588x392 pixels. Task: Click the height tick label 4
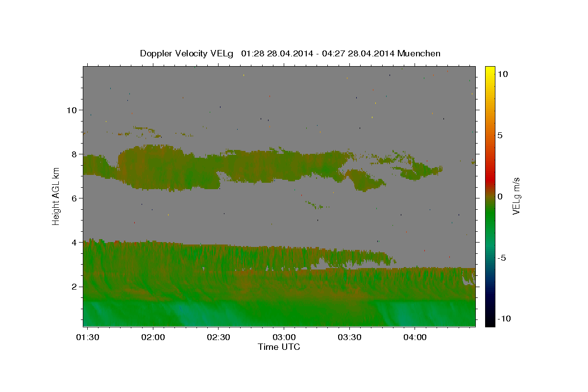coord(73,242)
